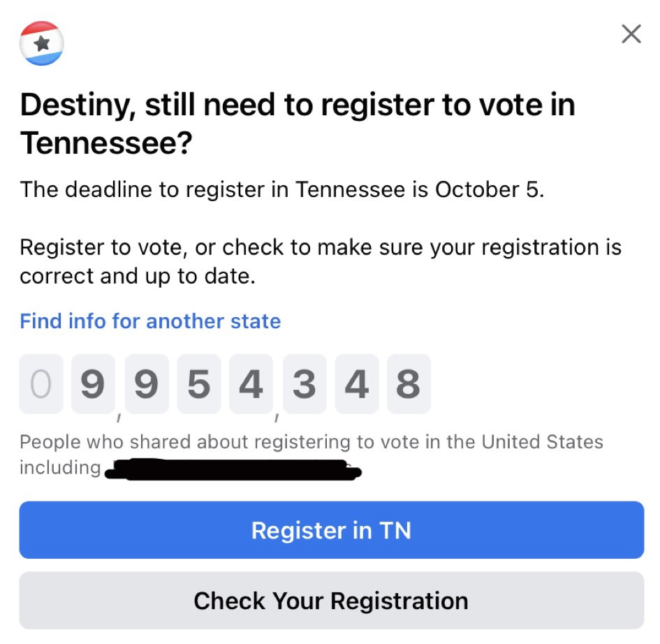
Task: Close the voter registration dialog
Action: (x=631, y=34)
